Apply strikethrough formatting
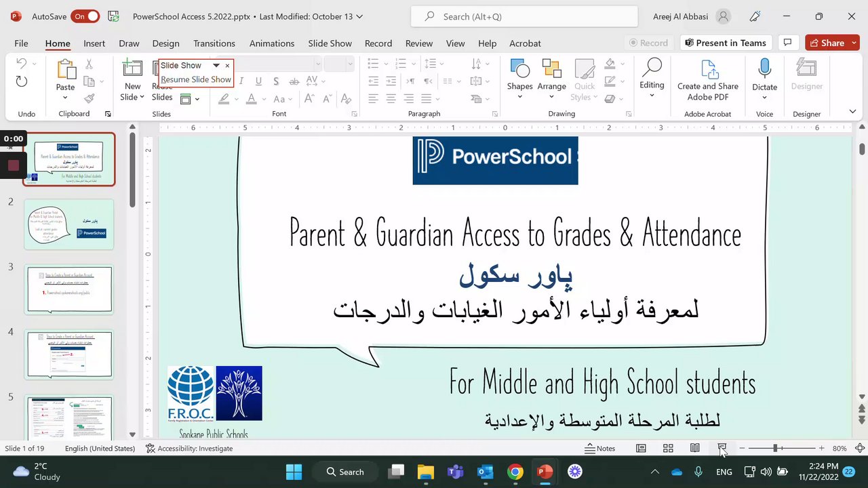The image size is (868, 488). pos(294,81)
